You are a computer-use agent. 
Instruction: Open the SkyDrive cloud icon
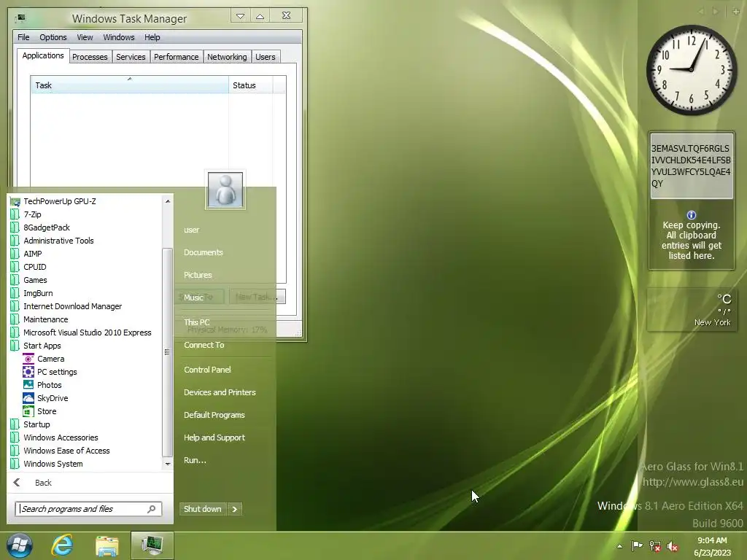(28, 398)
